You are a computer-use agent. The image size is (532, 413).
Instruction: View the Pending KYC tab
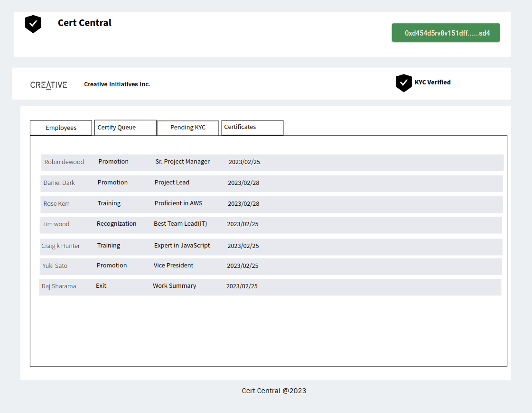[187, 128]
